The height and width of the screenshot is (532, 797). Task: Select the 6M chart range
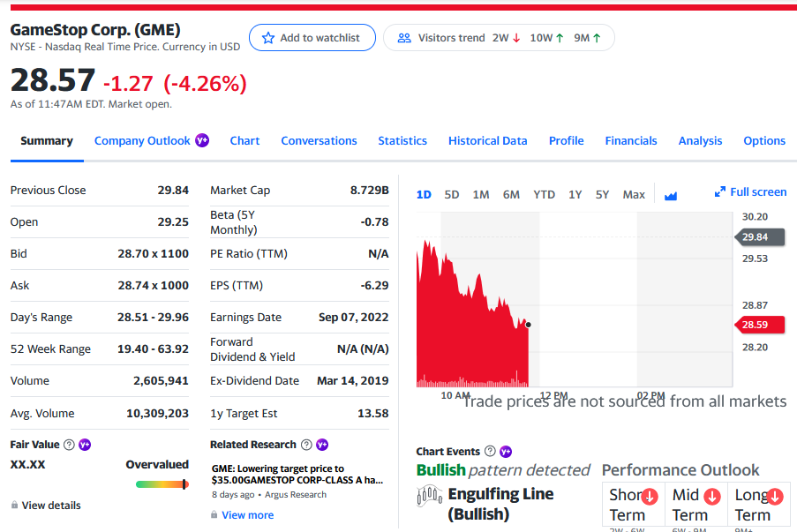511,195
